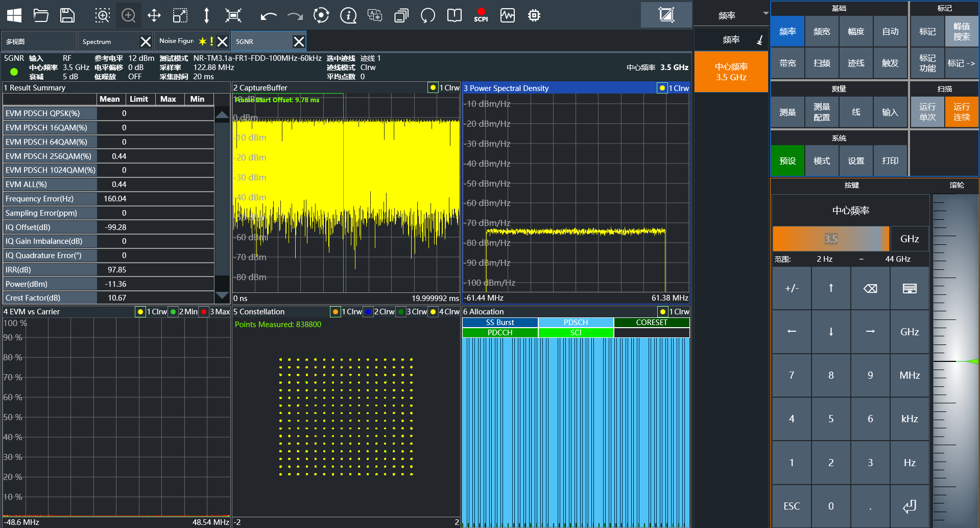Click the 频率 softkey header with arrow
Image resolution: width=980 pixels, height=528 pixels.
point(731,39)
